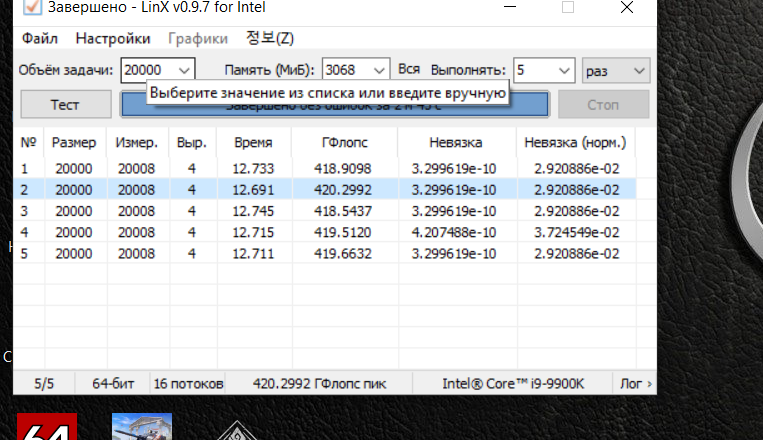The image size is (763, 440).
Task: Click the 3.724549e-02 normalized residual cell
Action: (x=577, y=232)
